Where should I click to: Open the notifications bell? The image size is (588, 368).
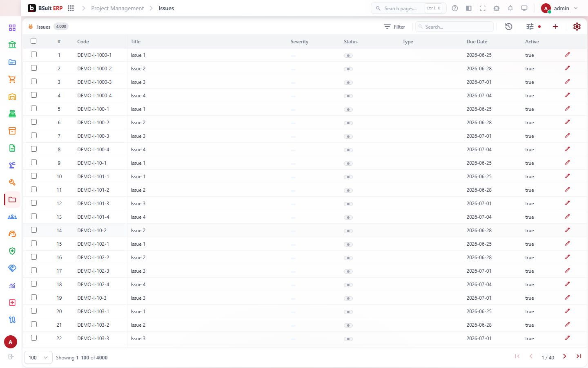tap(510, 8)
